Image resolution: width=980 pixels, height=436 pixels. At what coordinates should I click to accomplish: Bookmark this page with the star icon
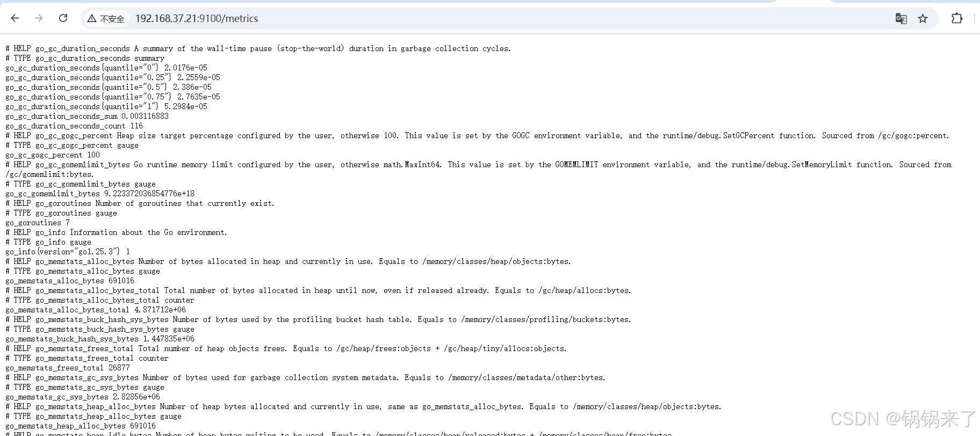point(923,19)
